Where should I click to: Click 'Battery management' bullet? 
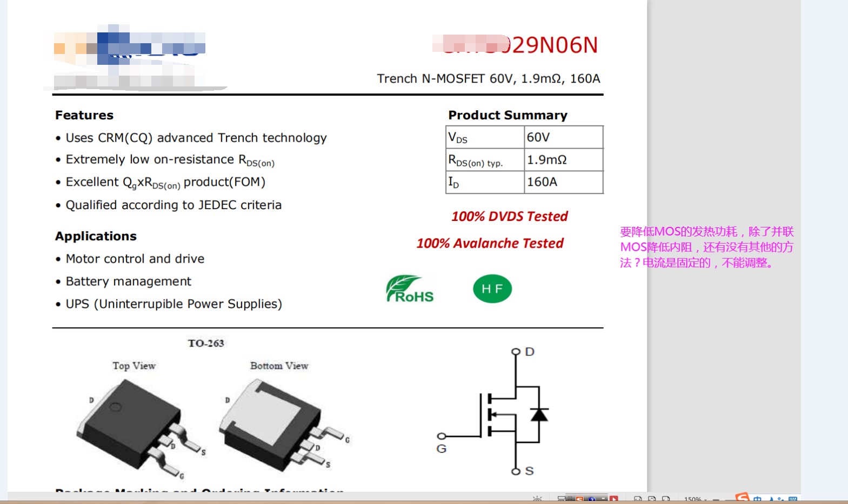(123, 281)
